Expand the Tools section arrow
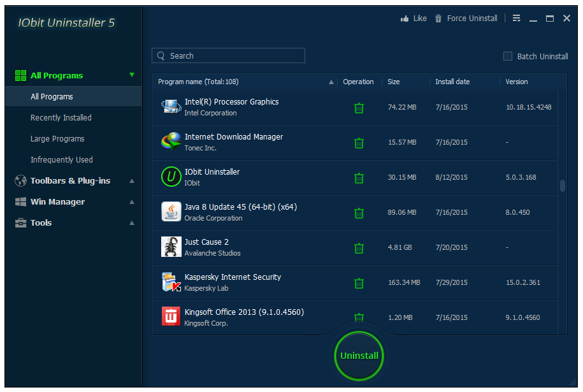 pyautogui.click(x=132, y=223)
